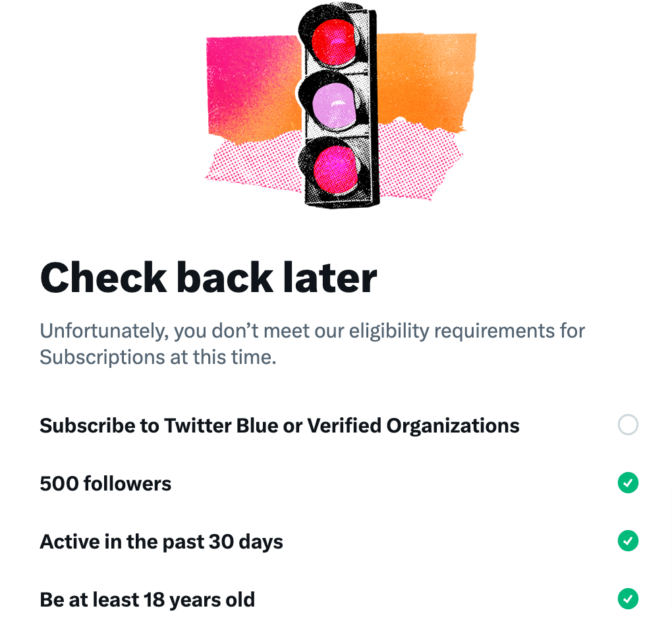Image resolution: width=672 pixels, height=629 pixels.
Task: Click the words Verified Organizations
Action: pos(413,426)
